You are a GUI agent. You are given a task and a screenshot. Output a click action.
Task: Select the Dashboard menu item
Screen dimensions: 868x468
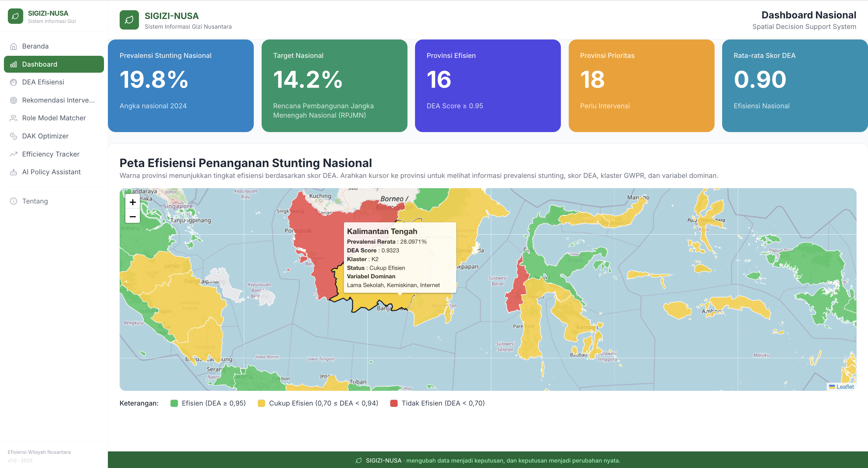54,65
